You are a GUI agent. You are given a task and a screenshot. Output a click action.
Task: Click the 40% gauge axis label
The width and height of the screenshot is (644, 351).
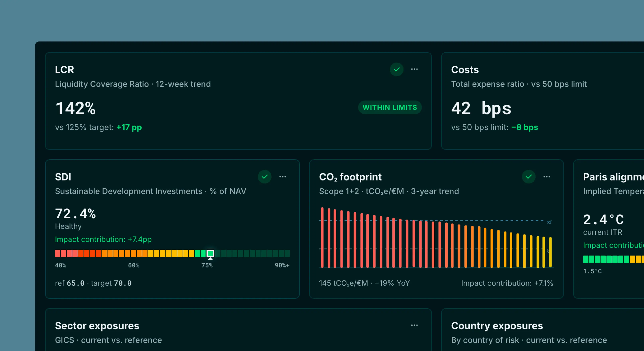pyautogui.click(x=60, y=265)
